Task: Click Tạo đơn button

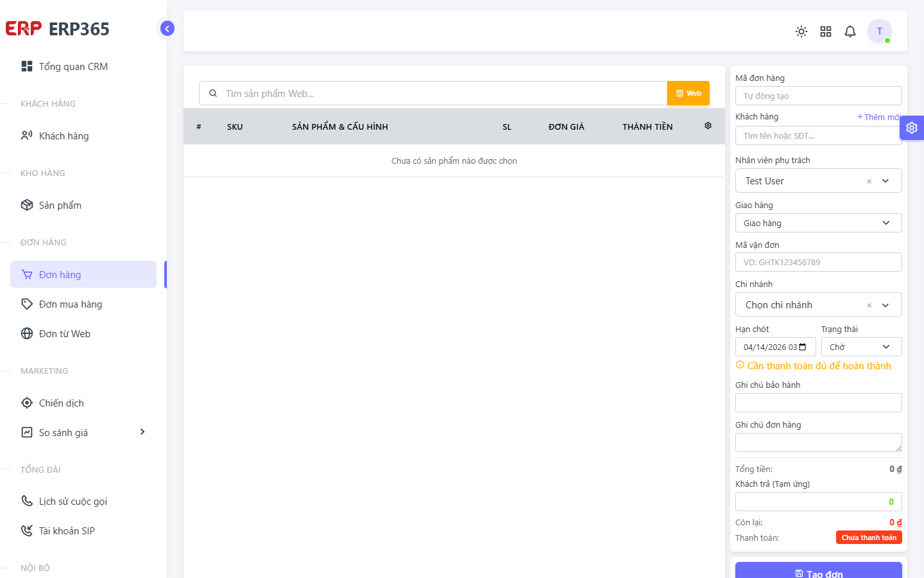Action: pyautogui.click(x=819, y=571)
